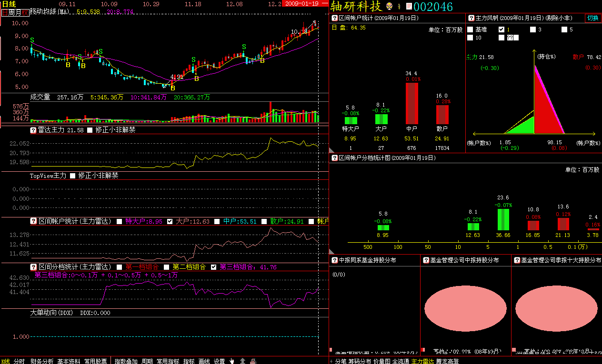
Task: Check the 散户 checkbox
Action: click(264, 221)
